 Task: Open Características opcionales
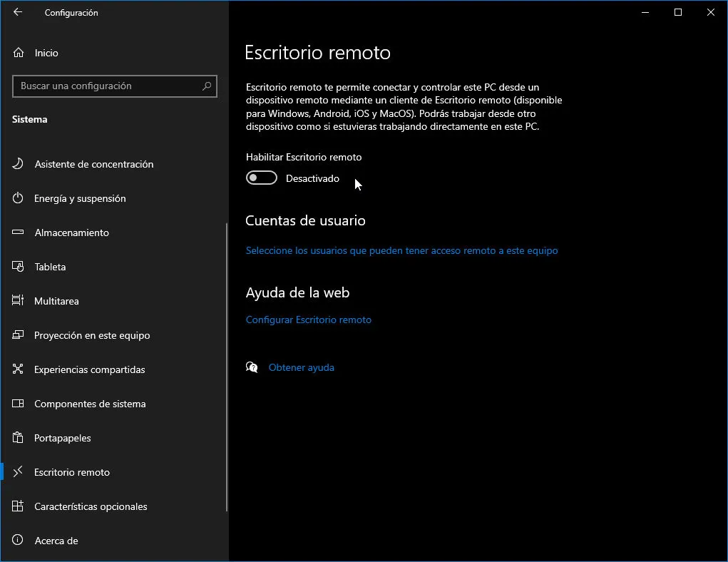click(114, 506)
